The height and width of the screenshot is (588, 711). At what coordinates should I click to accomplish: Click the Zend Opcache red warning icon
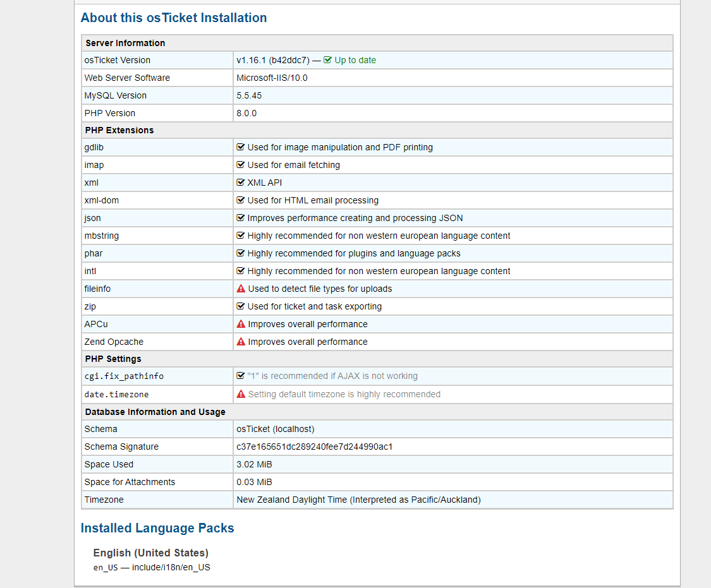pos(241,342)
